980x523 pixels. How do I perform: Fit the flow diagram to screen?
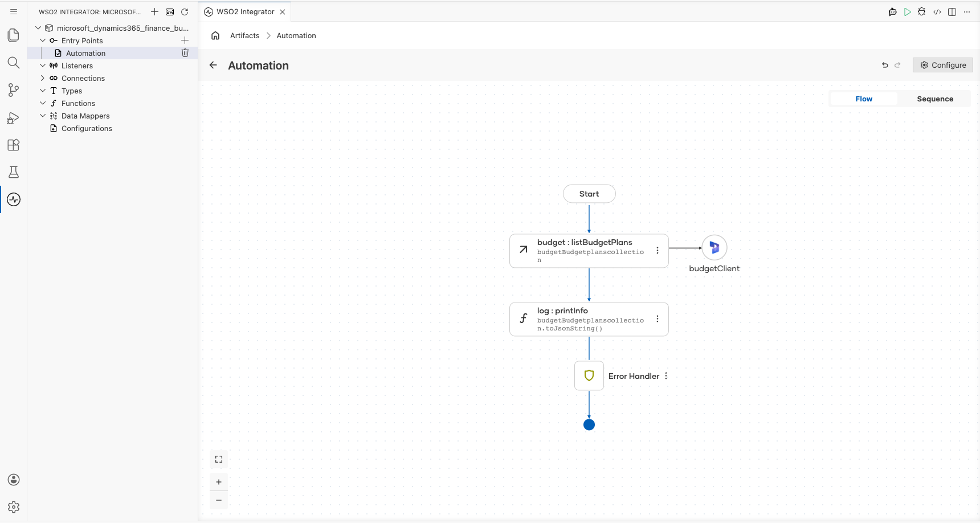pos(219,459)
